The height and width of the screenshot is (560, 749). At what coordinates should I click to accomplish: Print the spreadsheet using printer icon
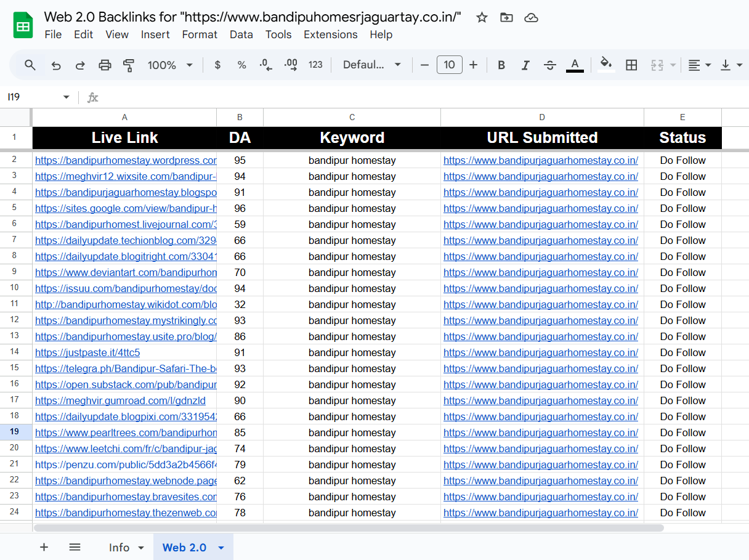tap(105, 65)
